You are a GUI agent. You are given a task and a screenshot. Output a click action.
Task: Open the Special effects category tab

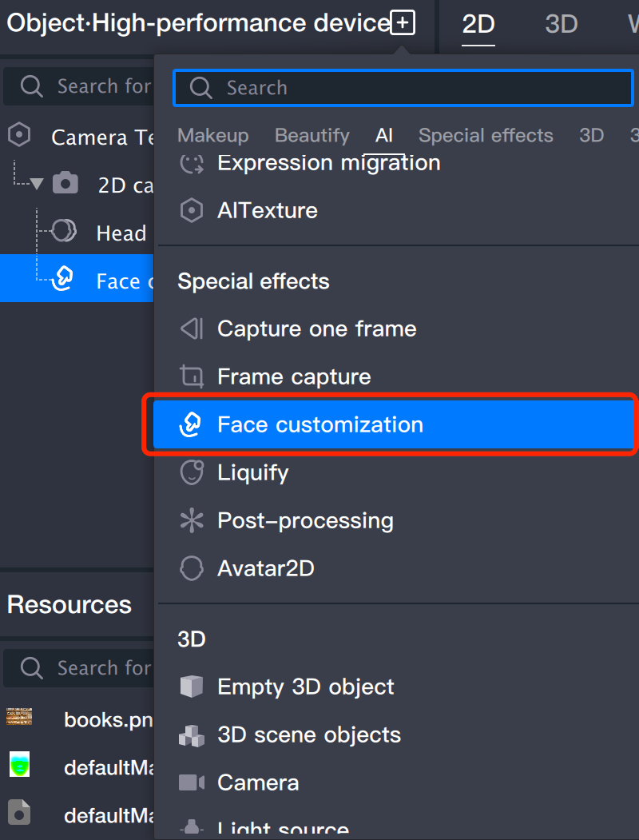486,135
